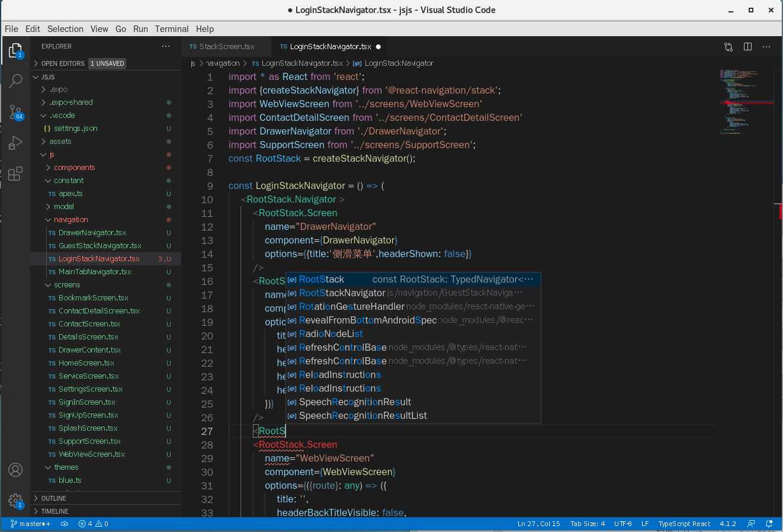Click the 1 UNSAVED badge in Open Editors

click(107, 63)
